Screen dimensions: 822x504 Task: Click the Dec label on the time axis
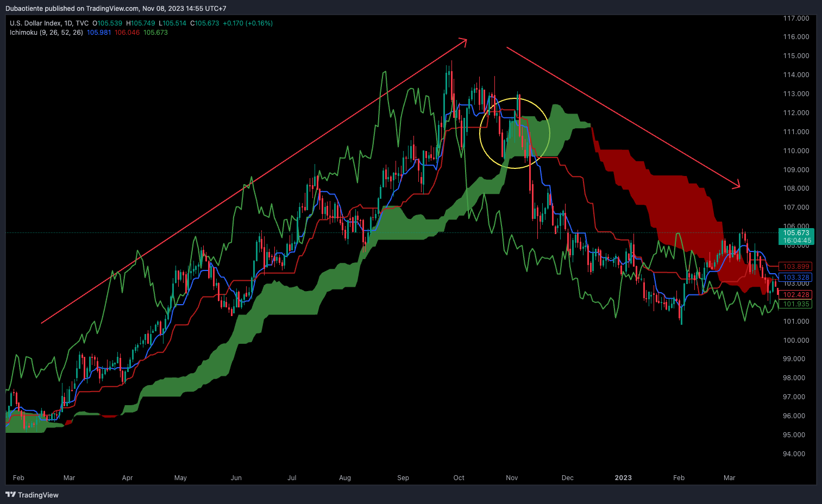coord(568,478)
